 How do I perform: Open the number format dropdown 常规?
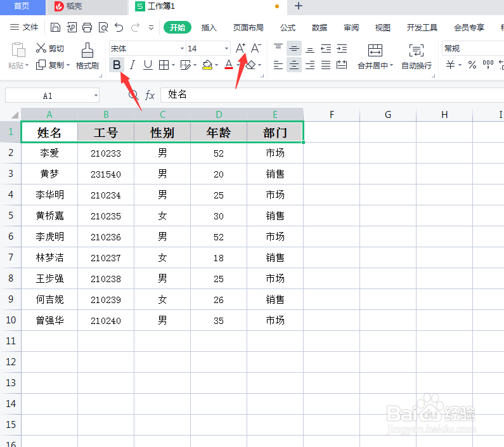472,49
